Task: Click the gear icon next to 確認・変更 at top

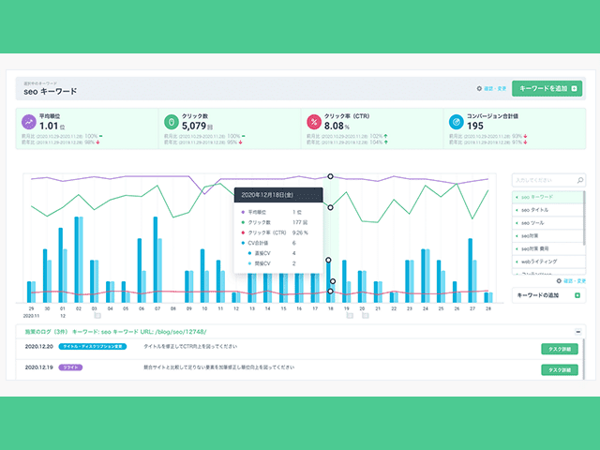Action: coord(480,89)
